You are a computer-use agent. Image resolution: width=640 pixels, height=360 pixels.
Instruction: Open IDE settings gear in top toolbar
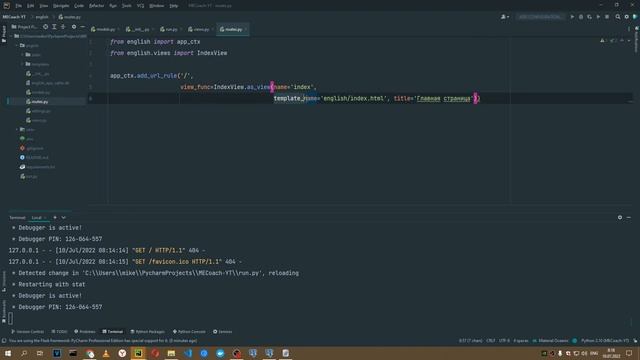[627, 17]
